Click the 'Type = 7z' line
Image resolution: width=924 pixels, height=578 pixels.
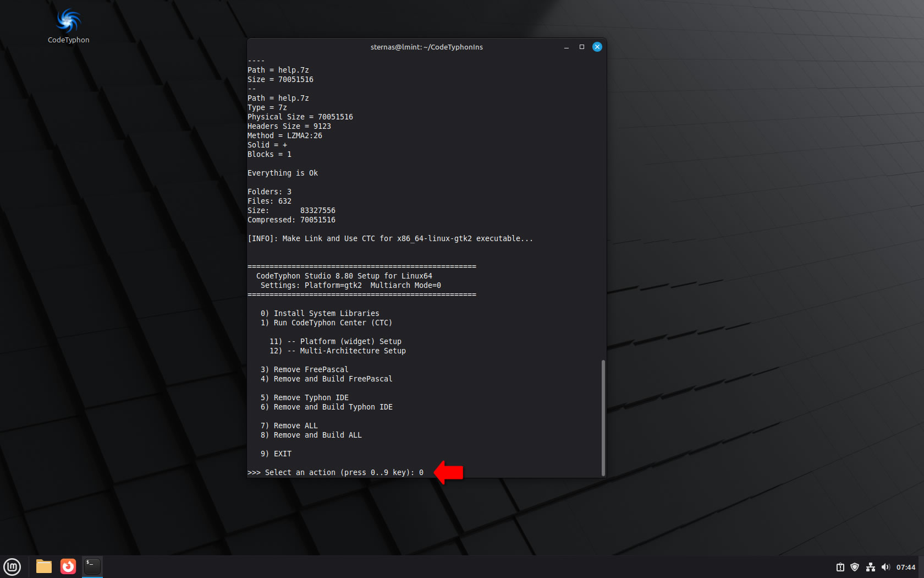tap(267, 107)
